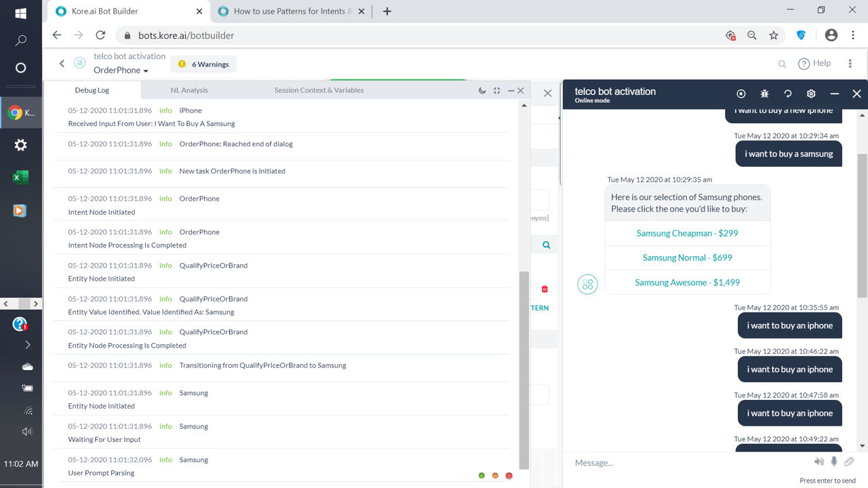Click the taskbar volume icon
Viewport: 868px width, 488px height.
[27, 432]
